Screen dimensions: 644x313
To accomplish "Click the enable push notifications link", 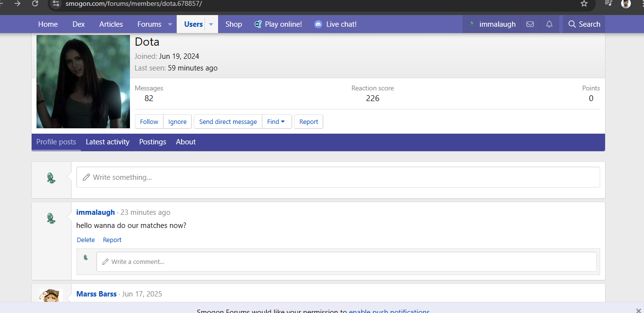I will (x=389, y=312).
